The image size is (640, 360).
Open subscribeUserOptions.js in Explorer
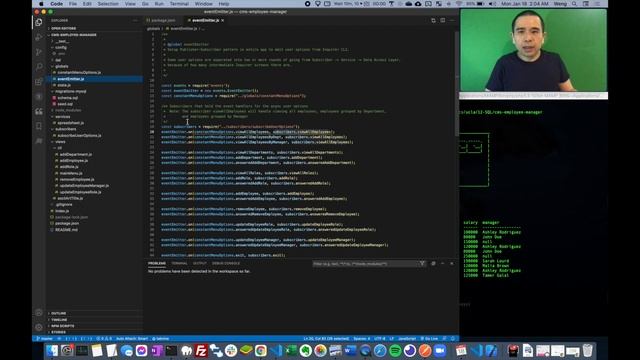(x=79, y=136)
